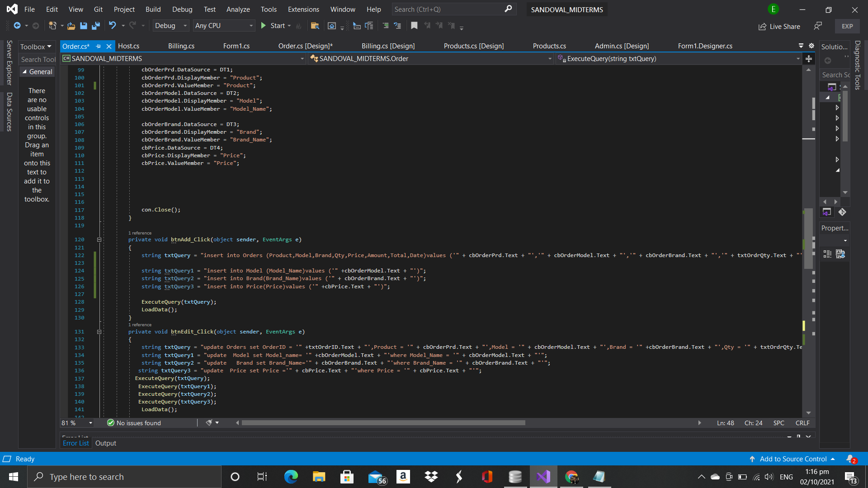Toggle bookmark using the bookmark icon
868x488 pixels.
[x=414, y=26]
